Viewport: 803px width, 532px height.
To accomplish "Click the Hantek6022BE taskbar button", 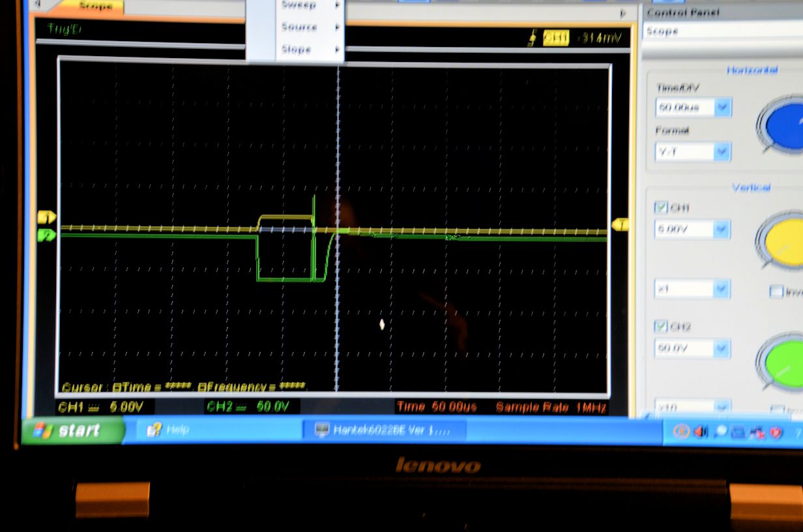I will (x=384, y=430).
